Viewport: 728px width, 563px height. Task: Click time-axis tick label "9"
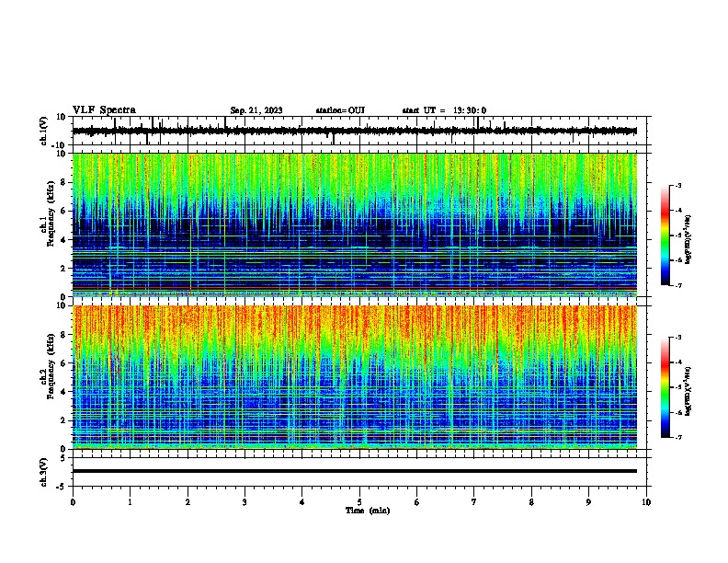pos(588,502)
